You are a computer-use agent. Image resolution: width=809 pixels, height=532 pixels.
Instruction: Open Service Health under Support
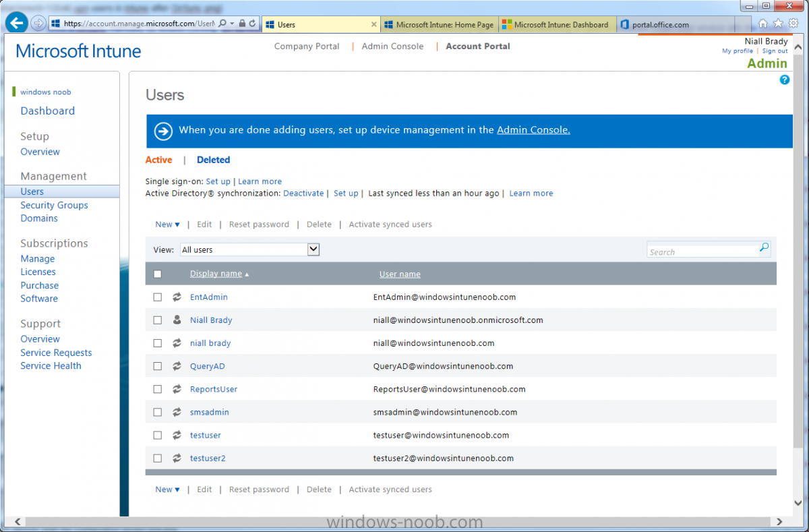[51, 365]
